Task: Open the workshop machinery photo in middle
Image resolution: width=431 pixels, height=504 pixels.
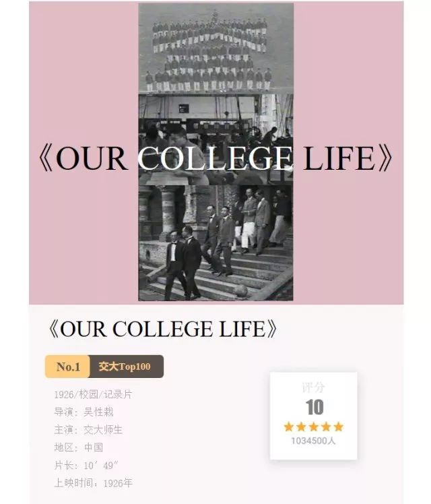Action: click(x=215, y=139)
